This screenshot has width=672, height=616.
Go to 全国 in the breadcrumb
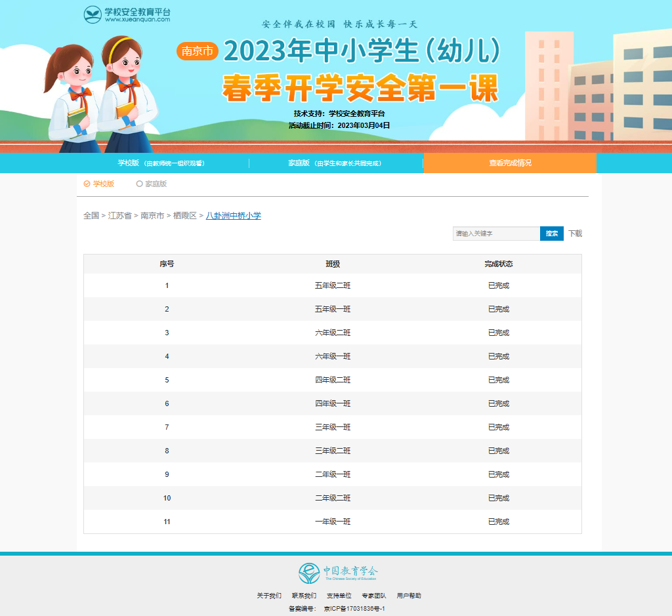point(91,215)
